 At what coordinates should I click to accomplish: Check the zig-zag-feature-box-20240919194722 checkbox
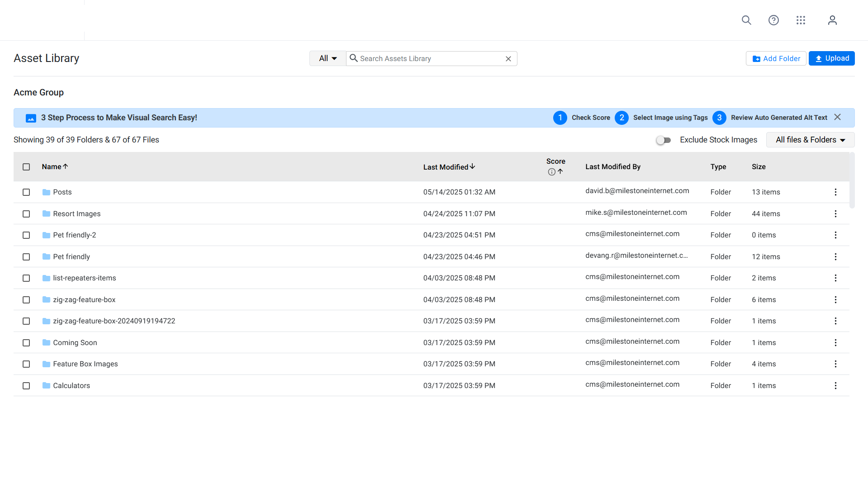click(26, 321)
